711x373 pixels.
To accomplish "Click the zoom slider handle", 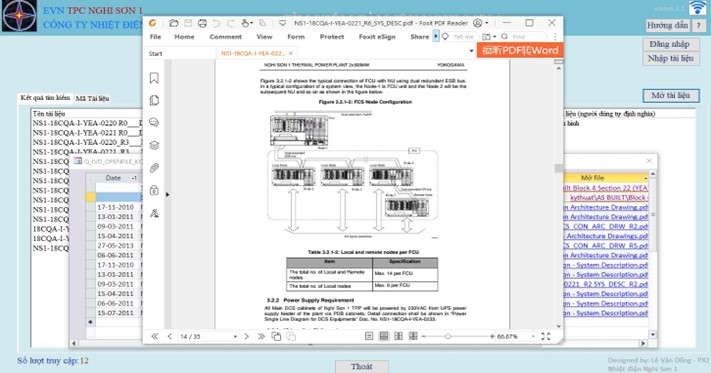I will (x=448, y=336).
